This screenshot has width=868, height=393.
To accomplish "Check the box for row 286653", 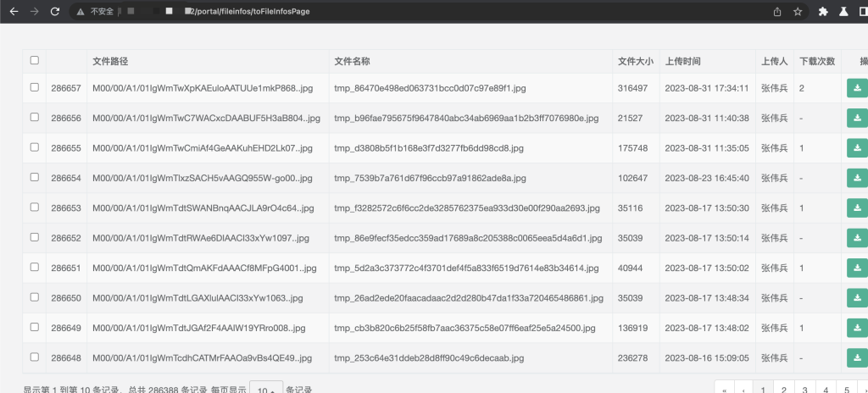I will pos(34,207).
